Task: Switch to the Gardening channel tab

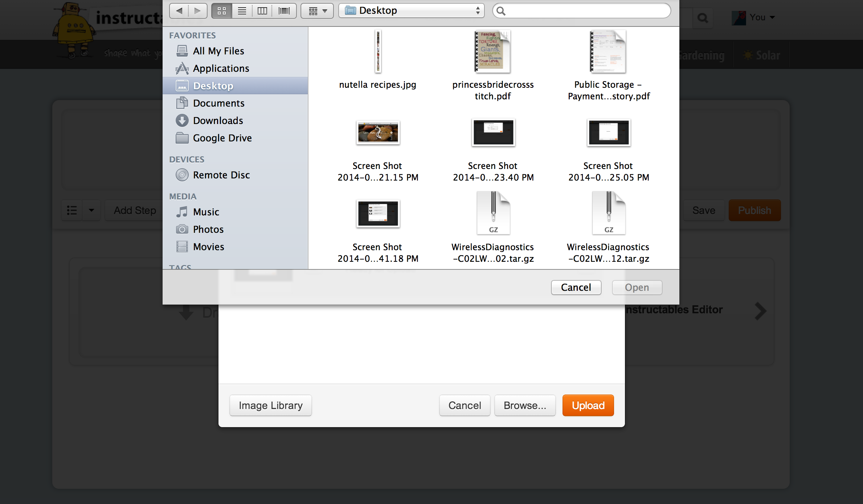Action: coord(700,55)
